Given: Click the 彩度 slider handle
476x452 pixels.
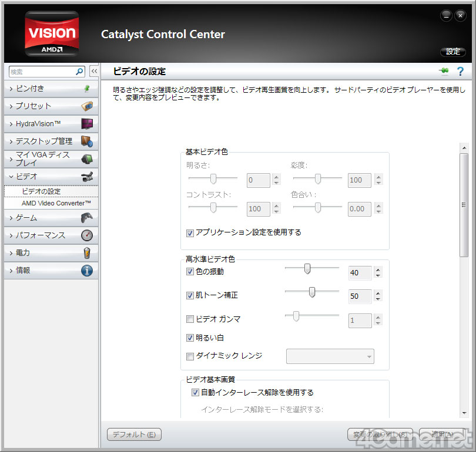Looking at the screenshot, I should tap(318, 179).
